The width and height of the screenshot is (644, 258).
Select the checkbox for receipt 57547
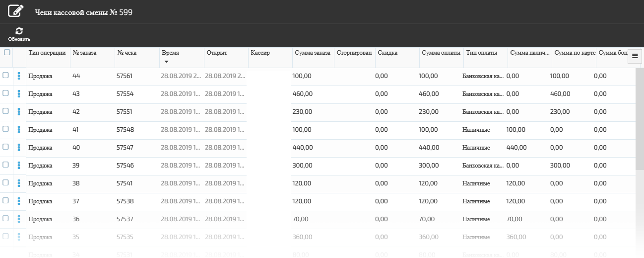pyautogui.click(x=6, y=147)
